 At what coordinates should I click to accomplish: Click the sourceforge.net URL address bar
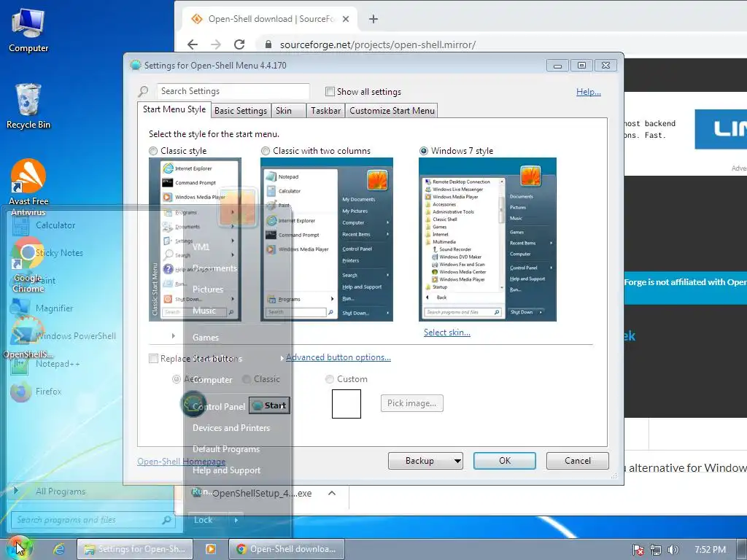[378, 44]
